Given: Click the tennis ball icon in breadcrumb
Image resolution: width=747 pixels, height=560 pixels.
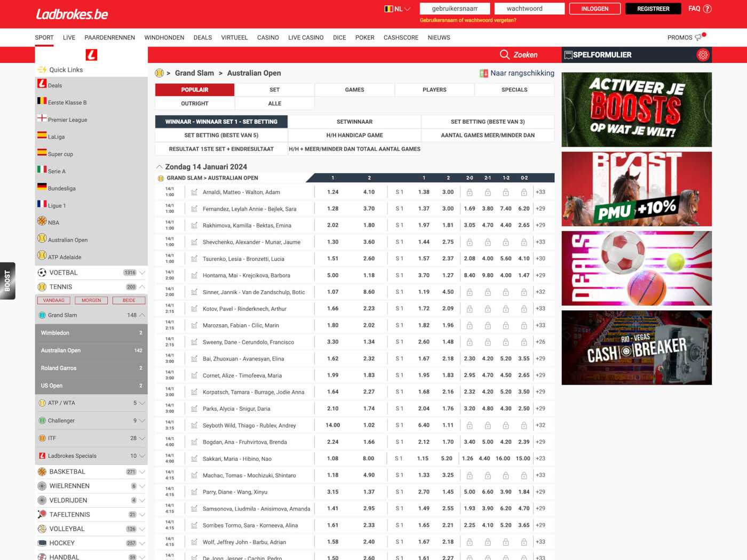Looking at the screenshot, I should coord(159,73).
